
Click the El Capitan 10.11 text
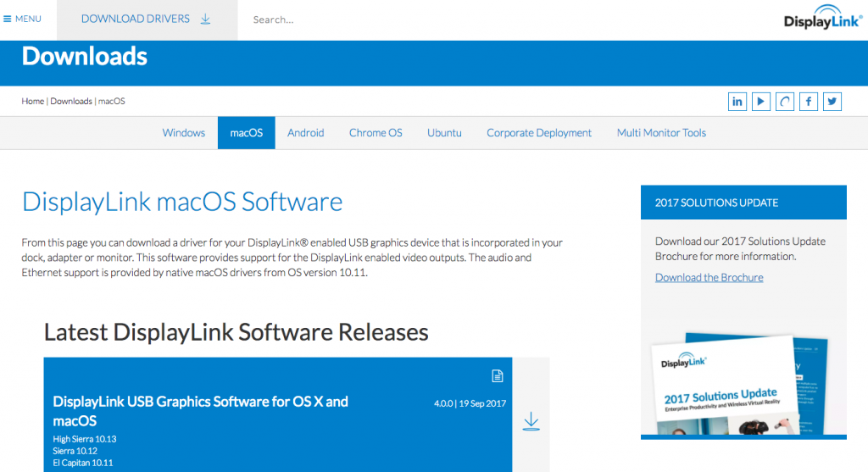point(82,463)
